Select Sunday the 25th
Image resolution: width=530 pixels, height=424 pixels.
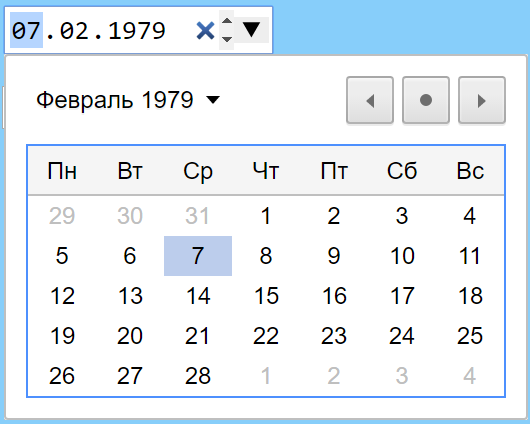click(470, 336)
